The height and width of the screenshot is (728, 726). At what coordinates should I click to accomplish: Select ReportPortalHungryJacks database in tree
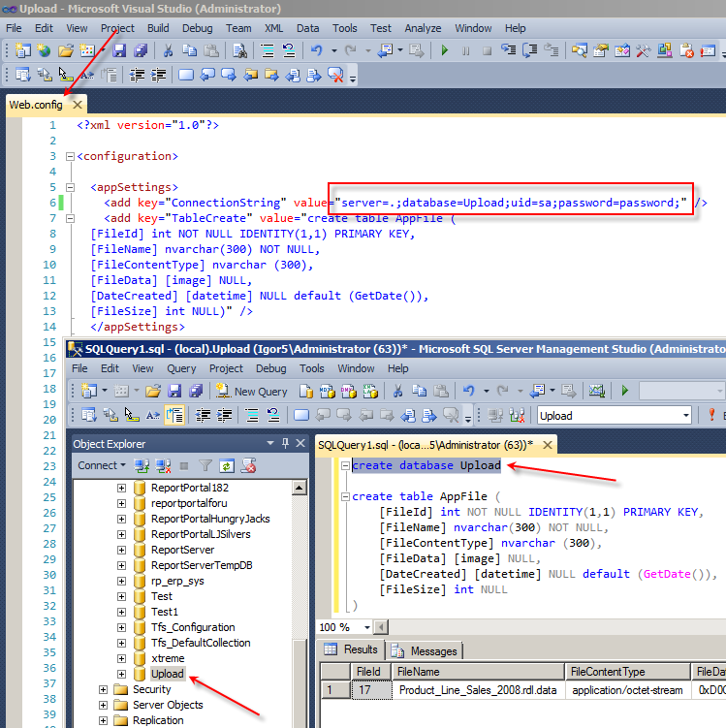pyautogui.click(x=210, y=519)
